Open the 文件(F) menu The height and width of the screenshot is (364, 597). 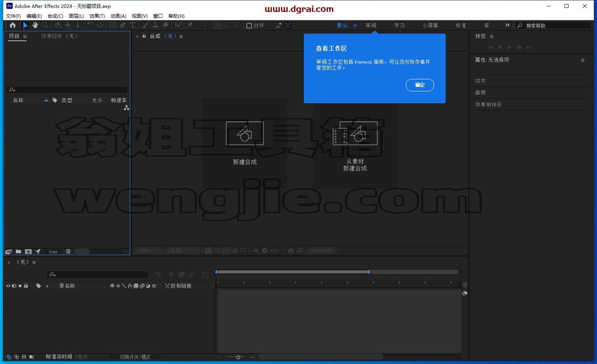pyautogui.click(x=13, y=16)
